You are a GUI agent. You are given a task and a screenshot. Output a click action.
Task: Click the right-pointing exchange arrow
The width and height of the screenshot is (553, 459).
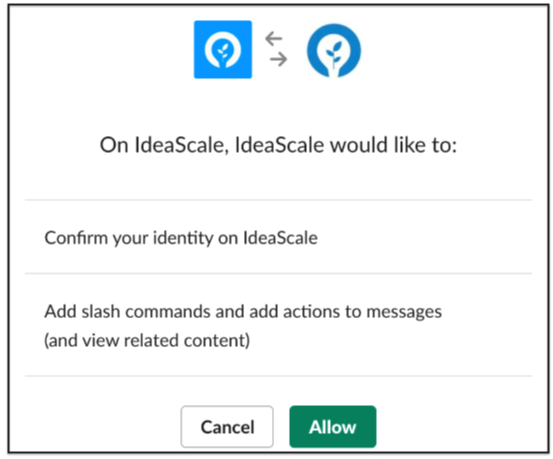pos(279,59)
